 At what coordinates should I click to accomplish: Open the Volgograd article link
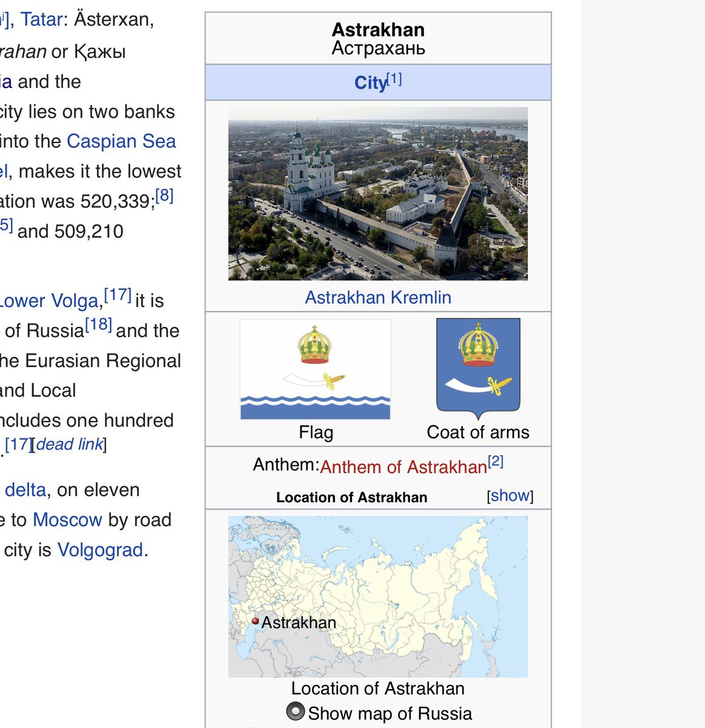[100, 550]
